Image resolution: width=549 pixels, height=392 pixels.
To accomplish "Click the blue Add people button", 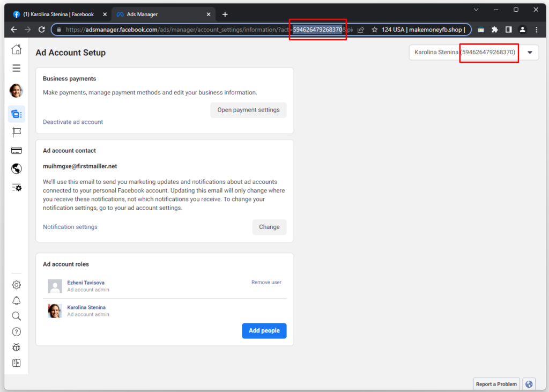I will click(264, 330).
